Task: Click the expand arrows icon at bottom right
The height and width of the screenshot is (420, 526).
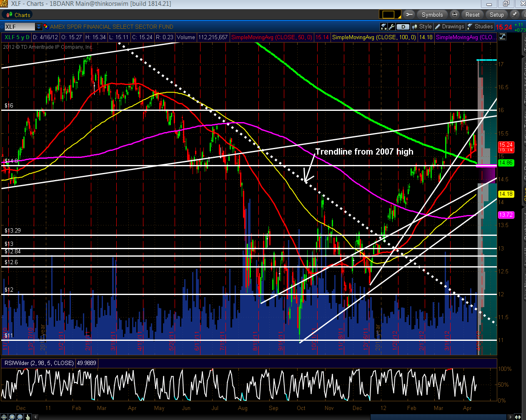Action: [x=518, y=417]
